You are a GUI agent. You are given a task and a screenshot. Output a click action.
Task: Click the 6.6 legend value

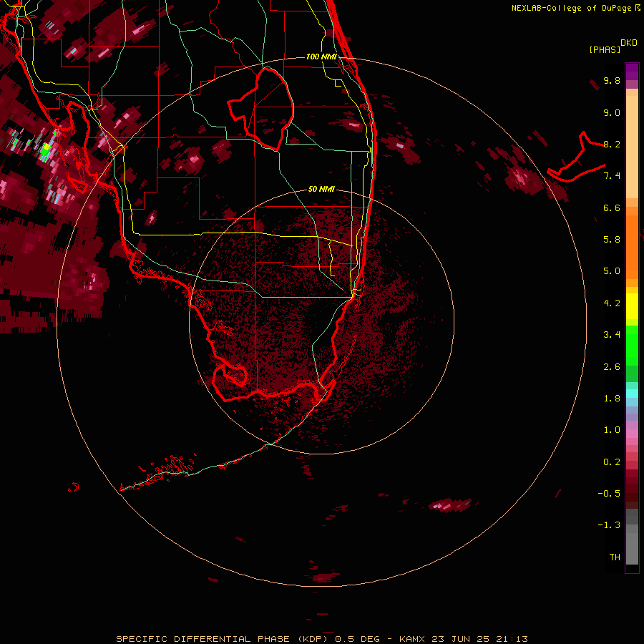(612, 208)
